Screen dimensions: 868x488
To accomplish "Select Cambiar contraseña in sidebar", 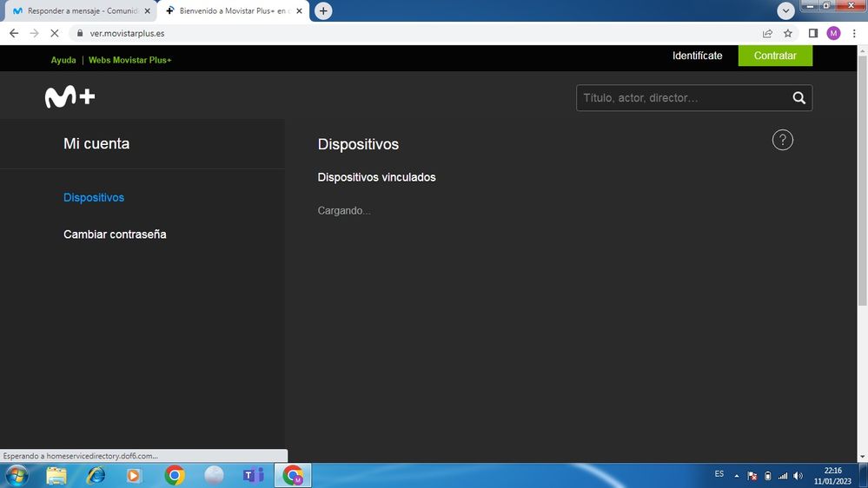I will (115, 234).
